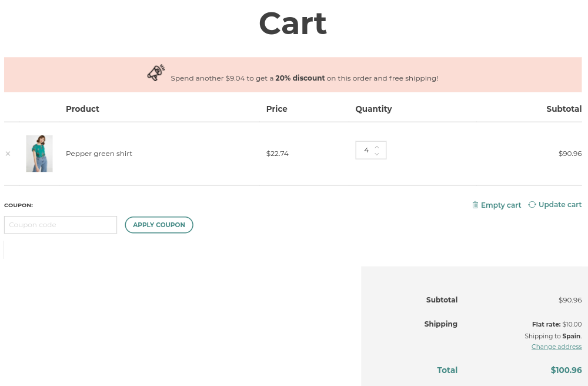Click into the Coupon code field
This screenshot has height=386, width=588.
[61, 225]
